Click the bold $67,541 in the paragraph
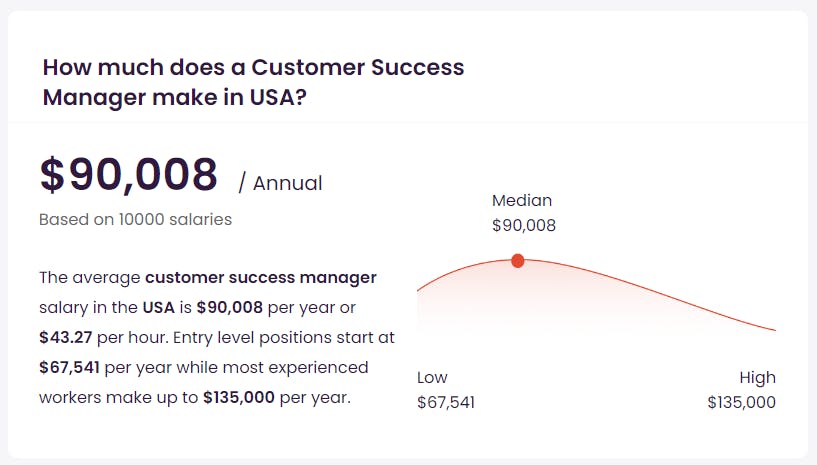817x465 pixels. (x=69, y=368)
